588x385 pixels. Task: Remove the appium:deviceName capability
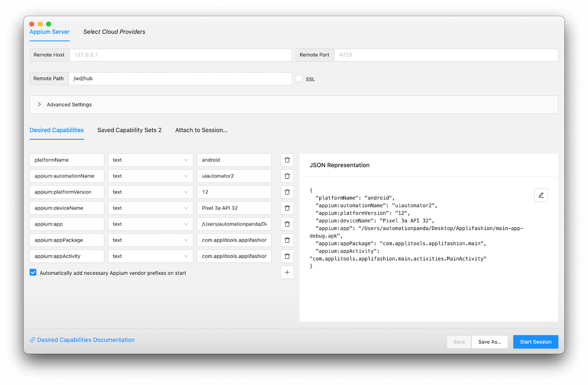[287, 208]
